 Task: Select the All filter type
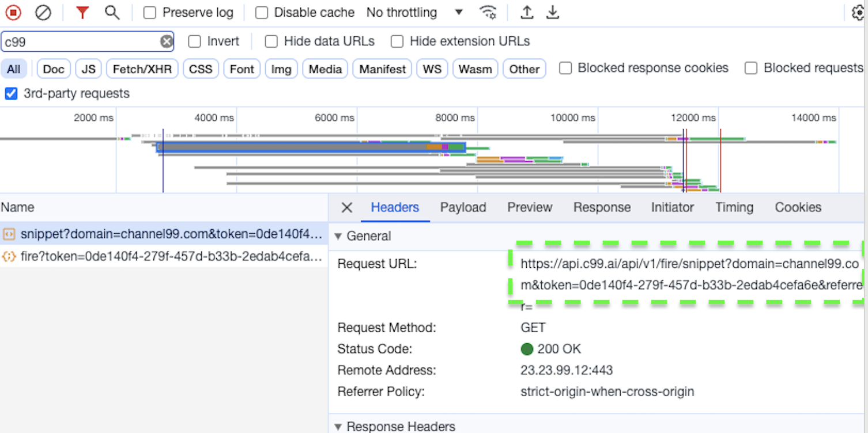coord(14,69)
